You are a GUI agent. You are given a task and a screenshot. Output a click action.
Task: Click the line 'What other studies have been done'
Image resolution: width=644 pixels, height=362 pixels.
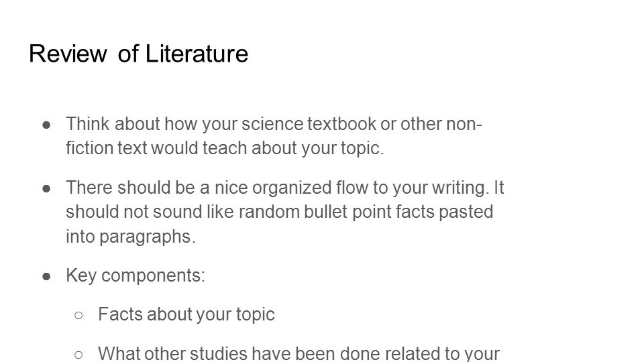coord(299,353)
